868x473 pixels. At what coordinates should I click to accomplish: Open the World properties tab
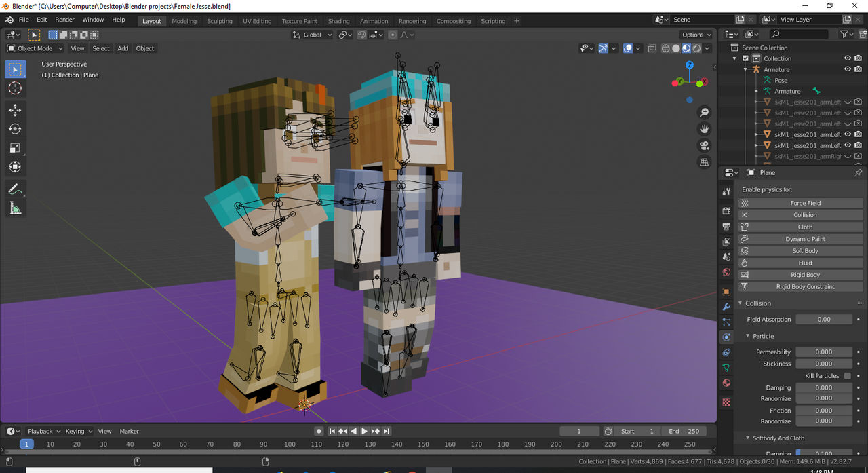pos(726,272)
